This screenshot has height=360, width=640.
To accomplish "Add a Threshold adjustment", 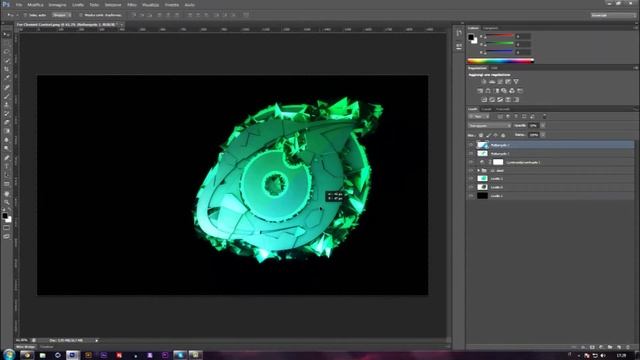I will pyautogui.click(x=500, y=100).
